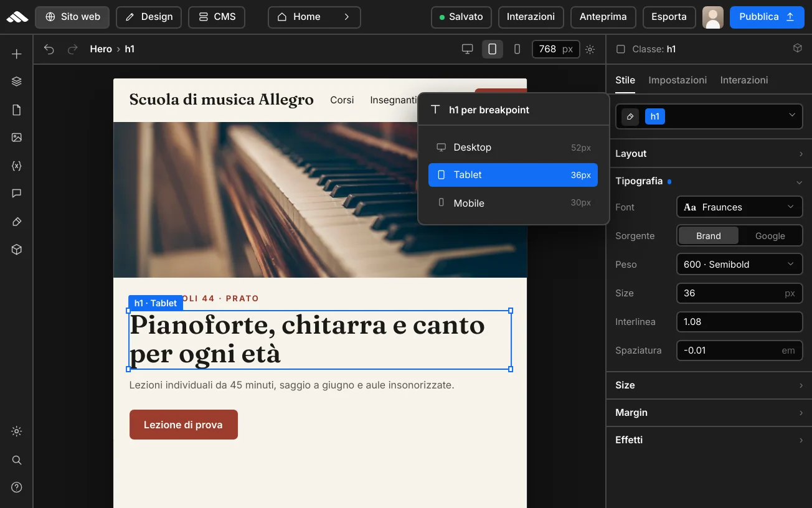Open the add element plus icon in left sidebar
The image size is (812, 508).
click(17, 54)
